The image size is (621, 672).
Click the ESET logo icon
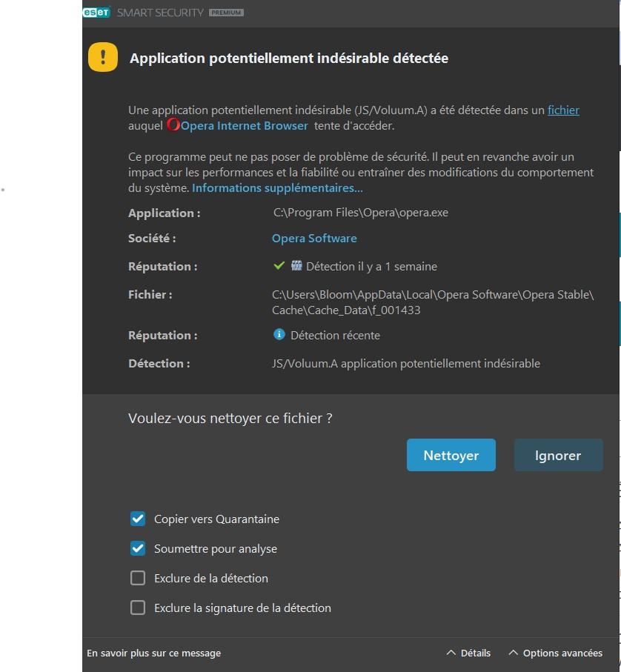[x=96, y=13]
